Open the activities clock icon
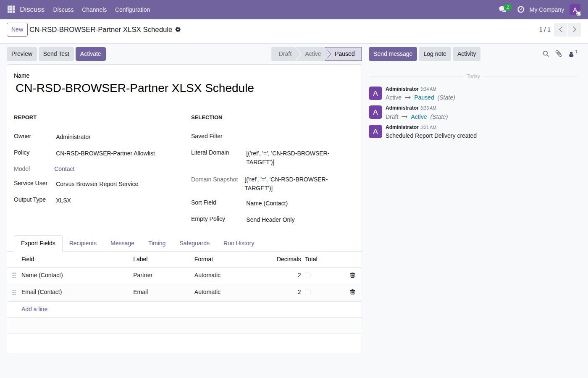The width and height of the screenshot is (588, 378). coord(521,9)
